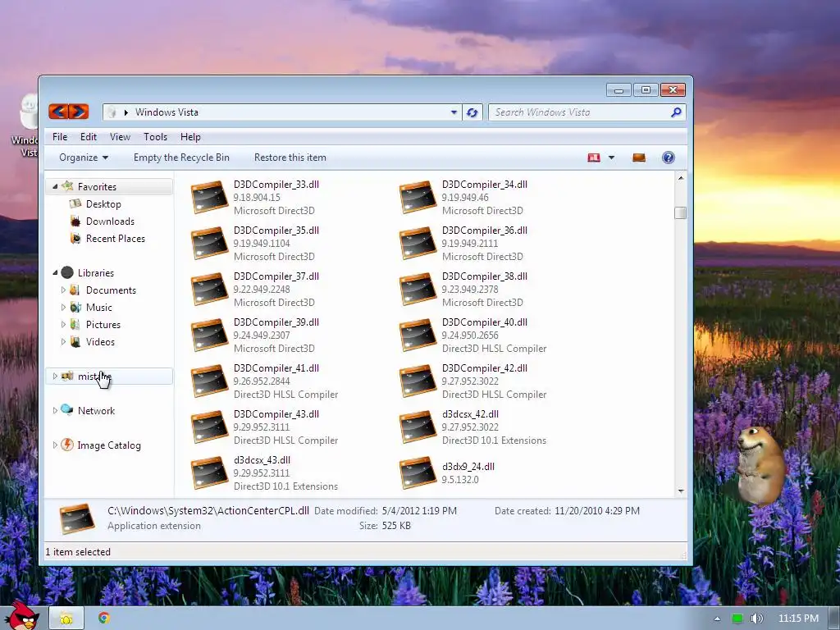Select the D3DCompiler_35.dll file icon
Image resolution: width=840 pixels, height=630 pixels.
pyautogui.click(x=209, y=243)
